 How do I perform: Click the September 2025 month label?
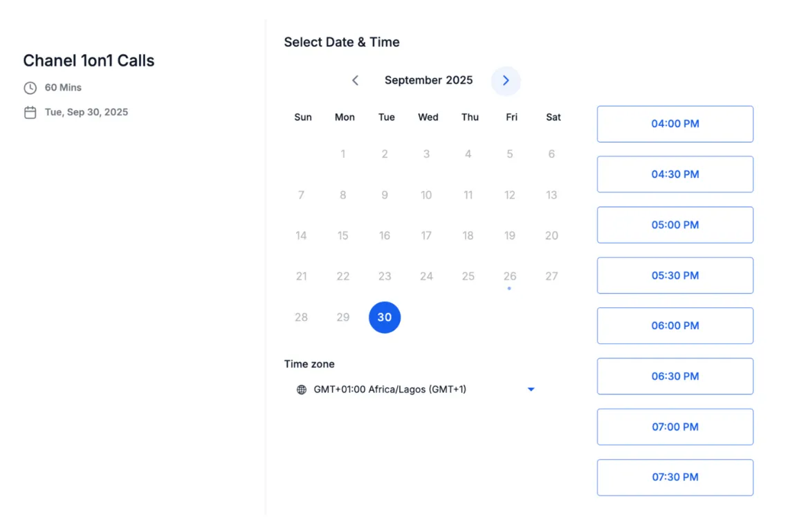tap(429, 80)
